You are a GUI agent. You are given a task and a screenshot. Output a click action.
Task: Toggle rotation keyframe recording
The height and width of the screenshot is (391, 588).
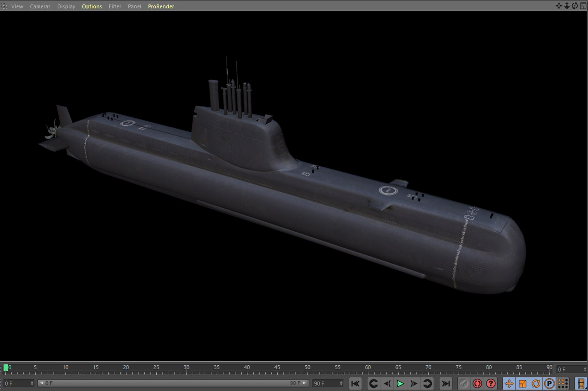tap(536, 383)
